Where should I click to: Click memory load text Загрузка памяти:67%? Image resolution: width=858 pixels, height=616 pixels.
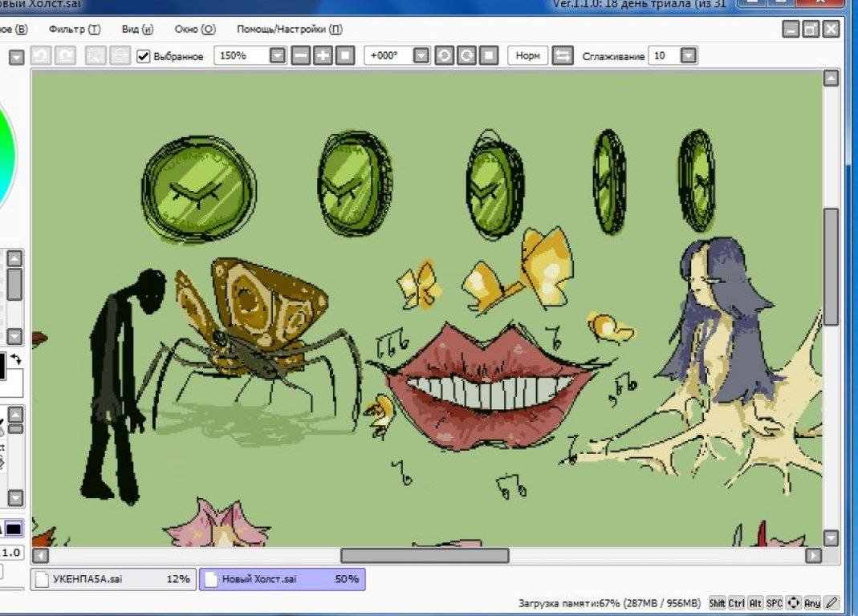[x=569, y=603]
